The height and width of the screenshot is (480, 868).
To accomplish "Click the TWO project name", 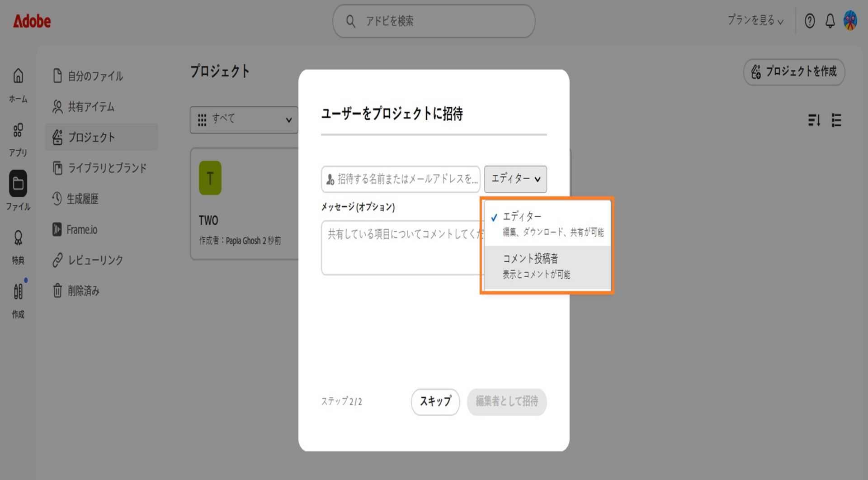I will click(208, 220).
